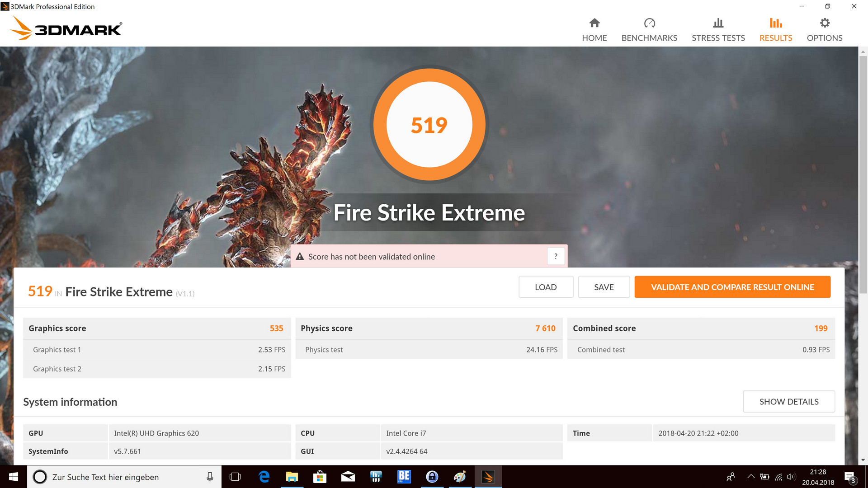This screenshot has width=868, height=488.
Task: Click the Graphics test 1 row
Action: 157,350
